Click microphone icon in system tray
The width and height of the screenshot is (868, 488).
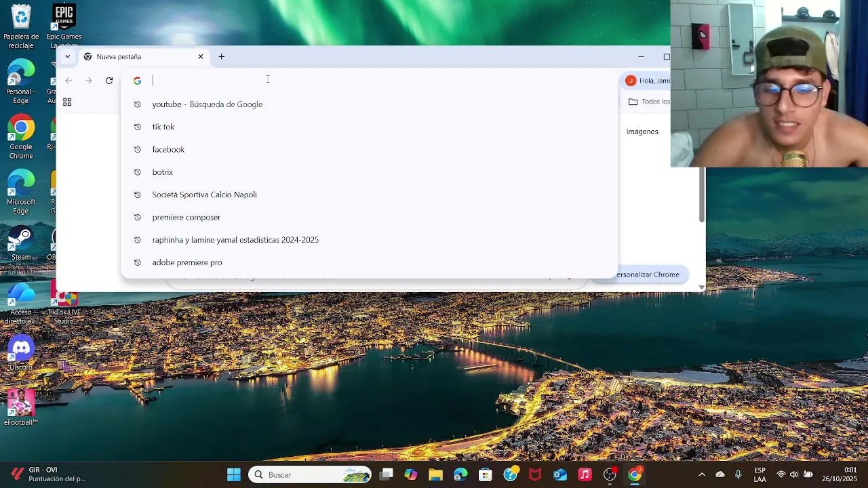click(738, 474)
